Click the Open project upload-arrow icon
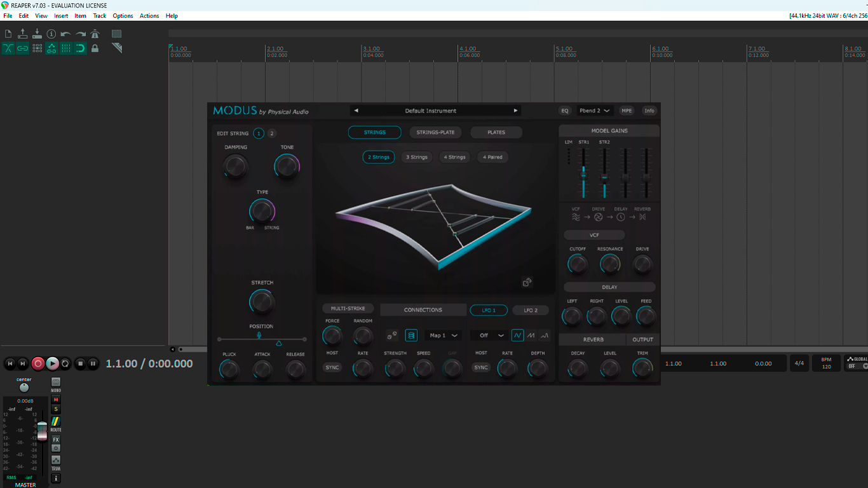Screen dimensions: 868x488 coord(22,34)
